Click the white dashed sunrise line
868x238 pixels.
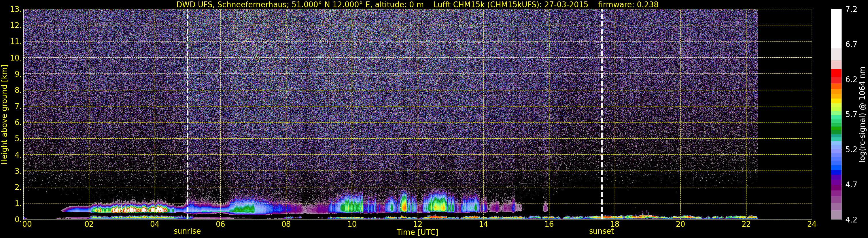coord(188,114)
